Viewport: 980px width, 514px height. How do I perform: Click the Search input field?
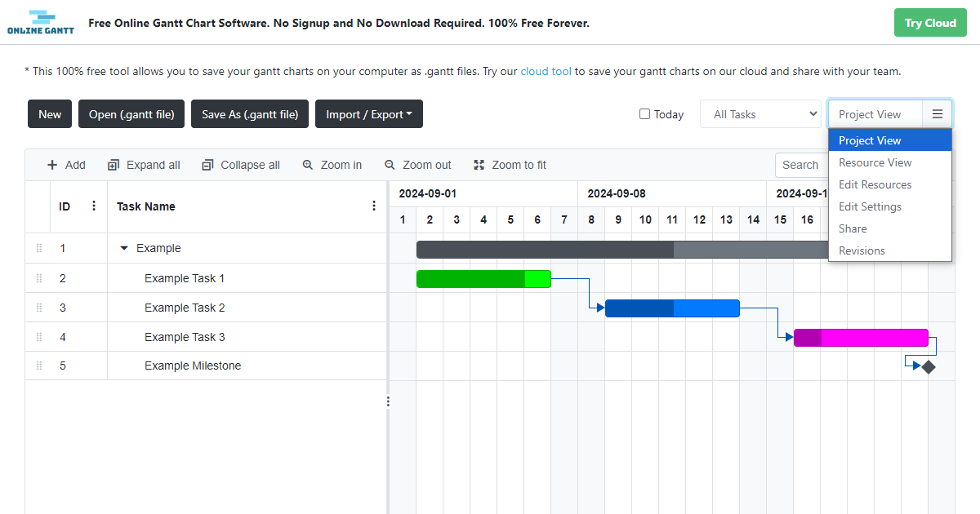[x=802, y=165]
